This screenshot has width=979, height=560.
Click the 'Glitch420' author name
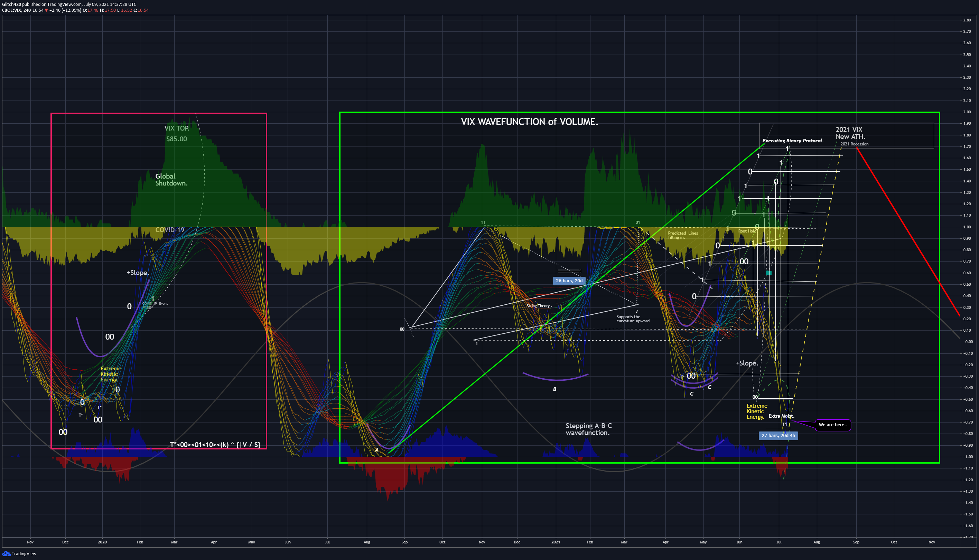tap(11, 4)
